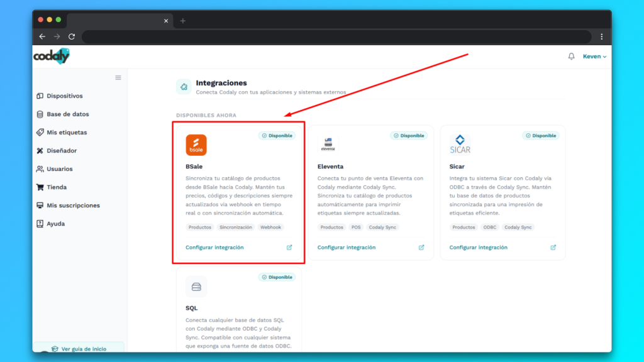Click the BSale orange logo
644x362 pixels.
(196, 145)
